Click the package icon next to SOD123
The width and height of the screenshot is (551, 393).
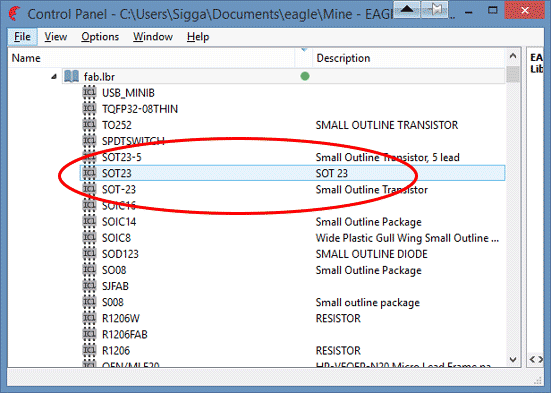coord(89,254)
